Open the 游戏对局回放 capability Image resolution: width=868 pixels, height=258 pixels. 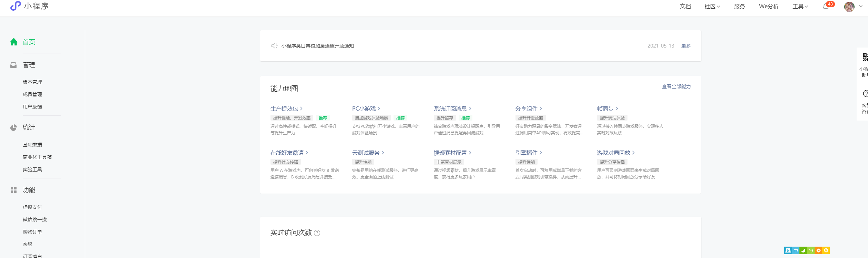coord(613,153)
